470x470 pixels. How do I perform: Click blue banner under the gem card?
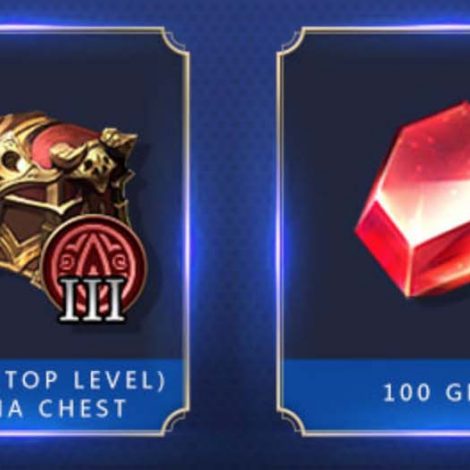click(x=377, y=395)
